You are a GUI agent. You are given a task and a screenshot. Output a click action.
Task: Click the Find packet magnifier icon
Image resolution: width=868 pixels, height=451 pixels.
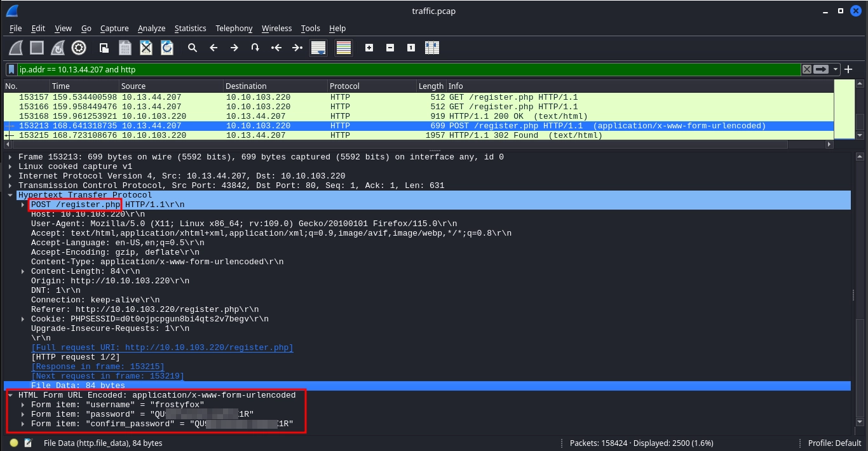pos(193,48)
